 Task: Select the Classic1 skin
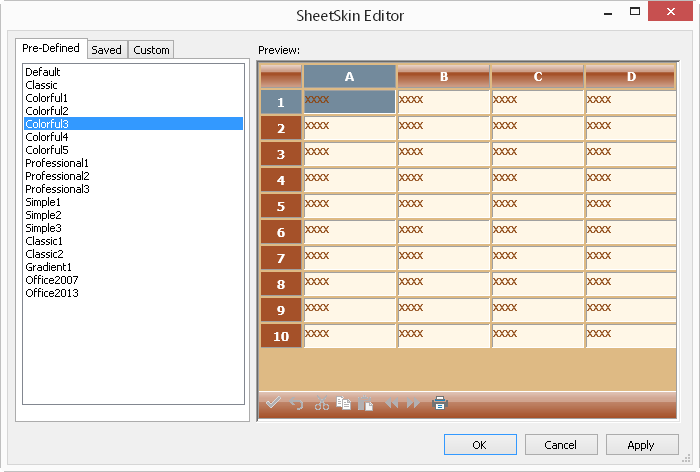pos(133,241)
